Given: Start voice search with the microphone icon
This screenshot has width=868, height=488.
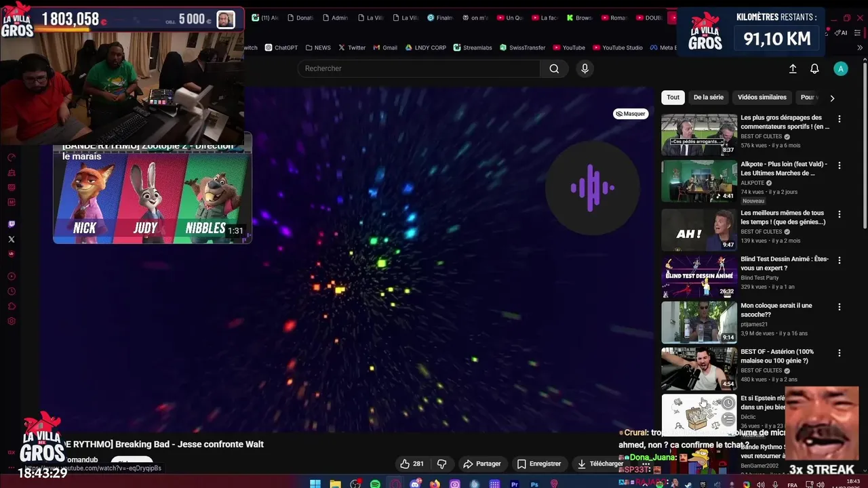Looking at the screenshot, I should 585,68.
